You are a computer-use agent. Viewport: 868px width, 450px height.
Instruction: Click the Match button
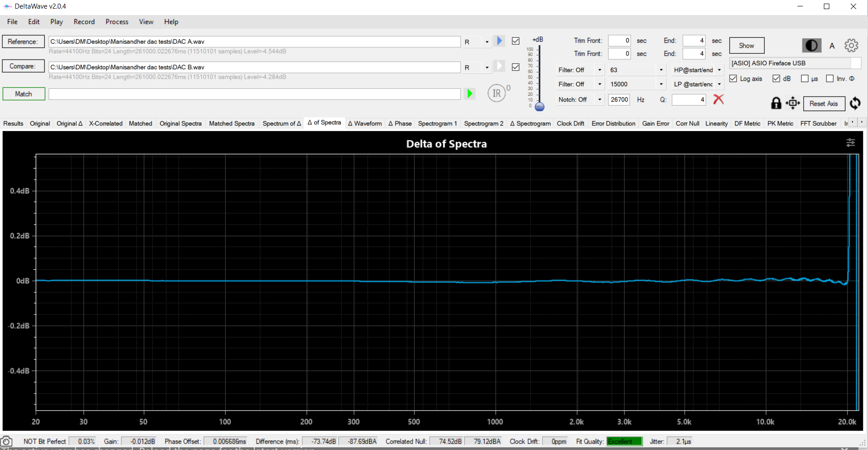coord(24,94)
